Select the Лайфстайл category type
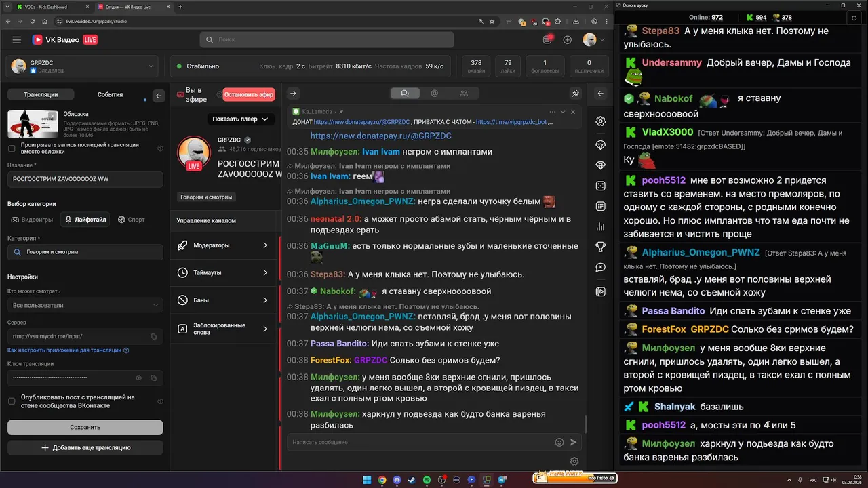Image resolution: width=868 pixels, height=488 pixels. (x=85, y=220)
